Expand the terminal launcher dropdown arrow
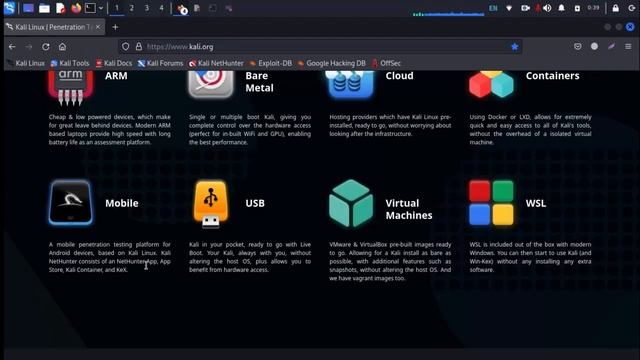The image size is (640, 360). 101,8
